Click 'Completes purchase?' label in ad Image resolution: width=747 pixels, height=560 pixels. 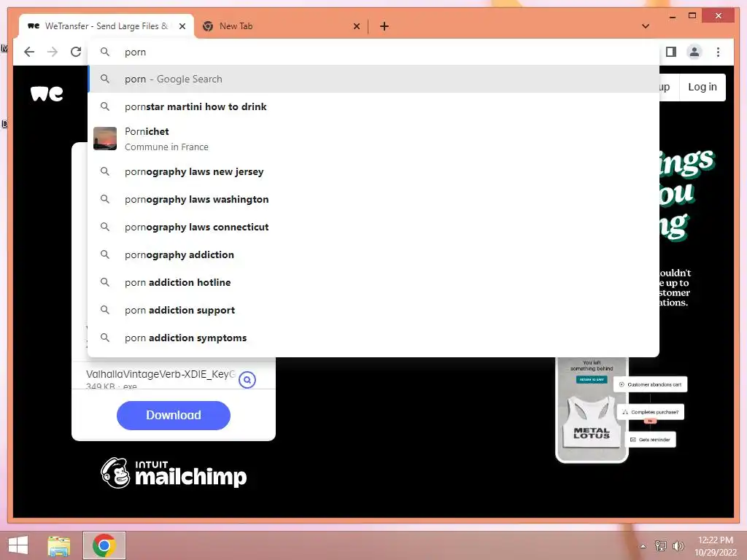(x=651, y=412)
